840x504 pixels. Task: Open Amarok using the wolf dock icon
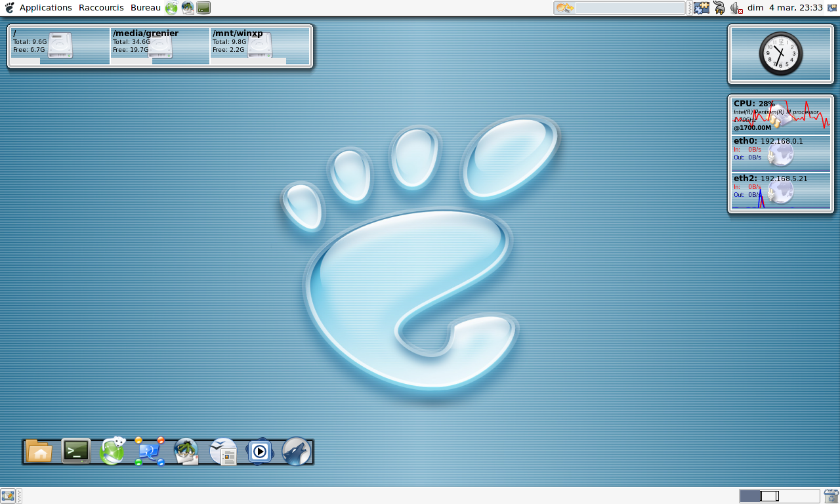[x=295, y=451]
